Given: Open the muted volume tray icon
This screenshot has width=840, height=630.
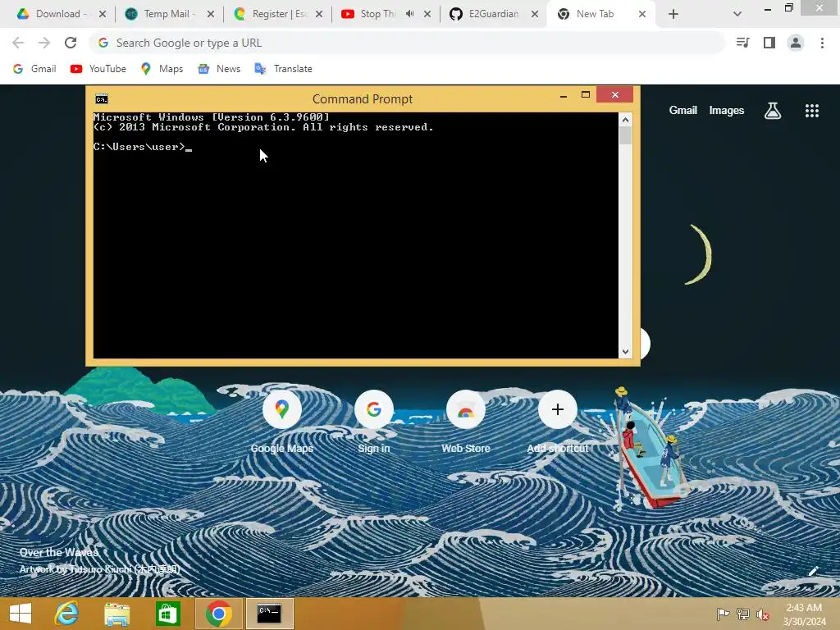Looking at the screenshot, I should pyautogui.click(x=763, y=614).
